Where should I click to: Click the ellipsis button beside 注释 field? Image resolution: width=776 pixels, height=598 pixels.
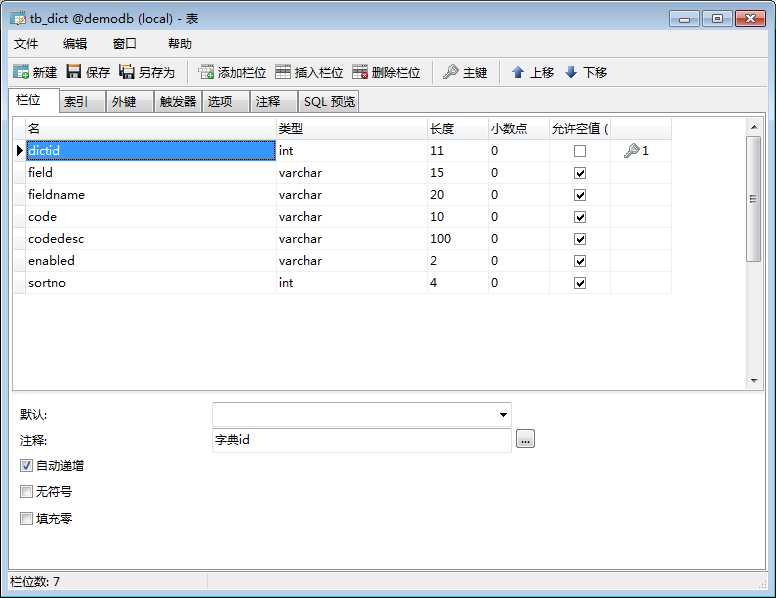tap(525, 439)
